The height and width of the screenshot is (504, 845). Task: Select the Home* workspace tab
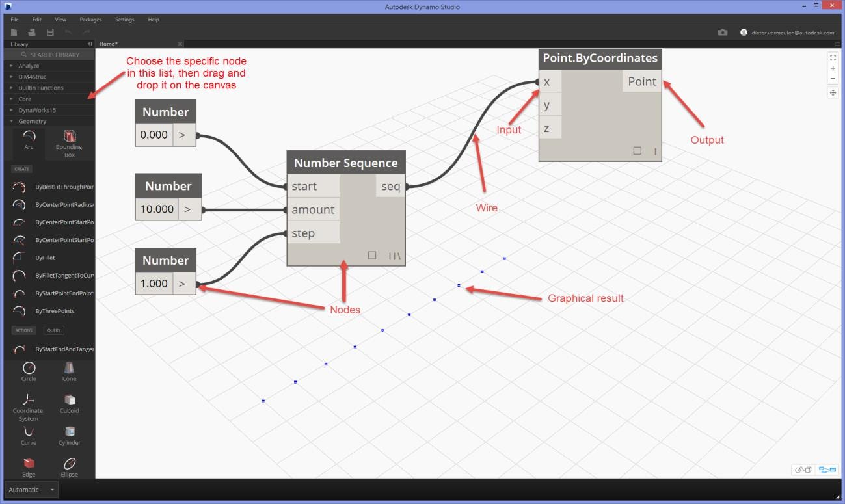click(x=108, y=44)
